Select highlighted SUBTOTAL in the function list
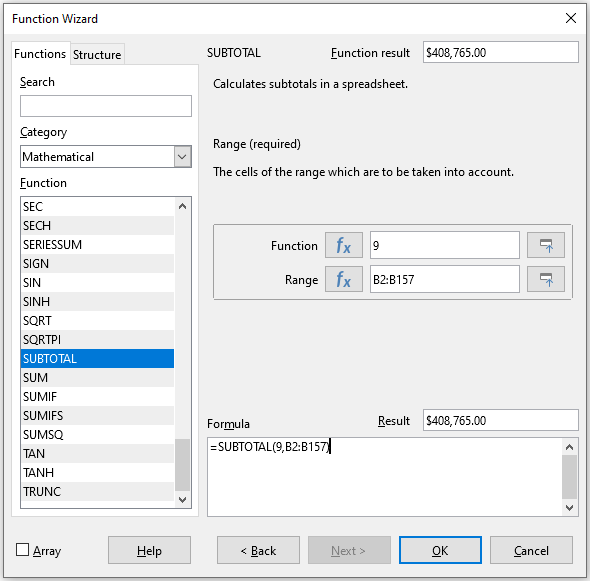The image size is (590, 581). tap(97, 359)
